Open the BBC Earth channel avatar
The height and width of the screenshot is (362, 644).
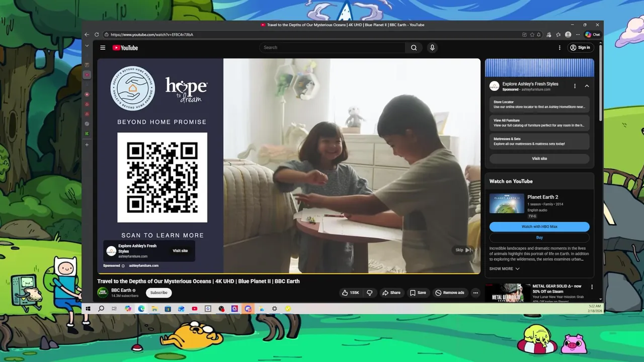point(103,293)
